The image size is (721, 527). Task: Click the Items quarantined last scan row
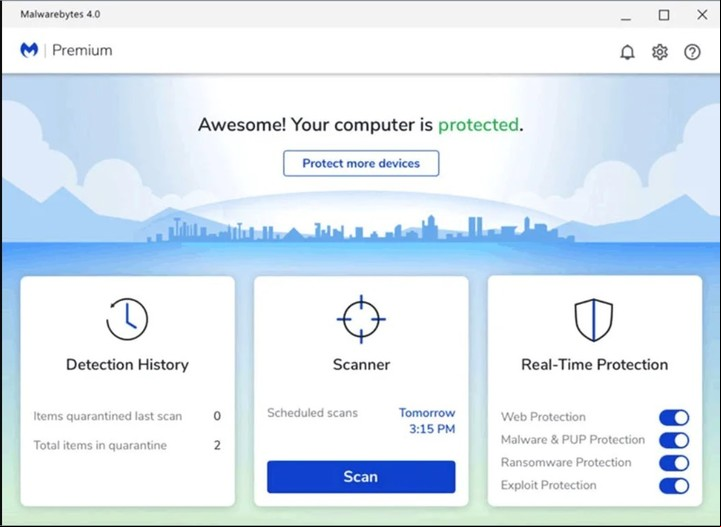[127, 416]
